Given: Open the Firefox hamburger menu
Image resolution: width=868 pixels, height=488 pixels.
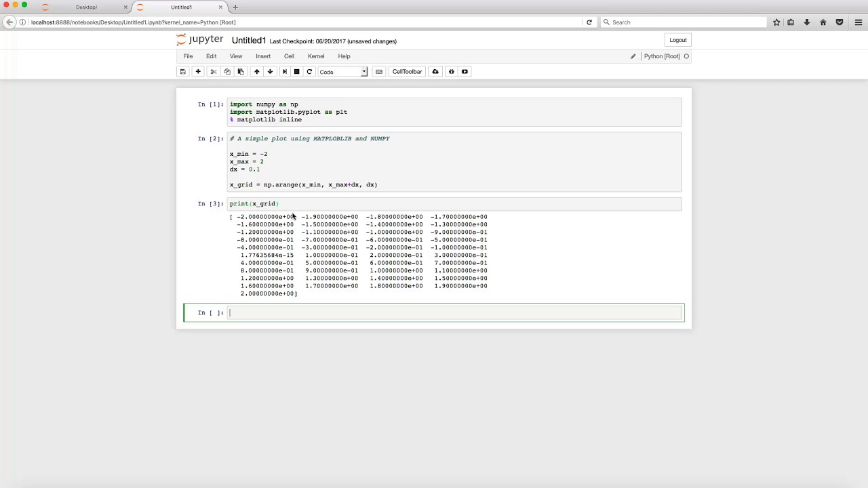Looking at the screenshot, I should pos(858,22).
